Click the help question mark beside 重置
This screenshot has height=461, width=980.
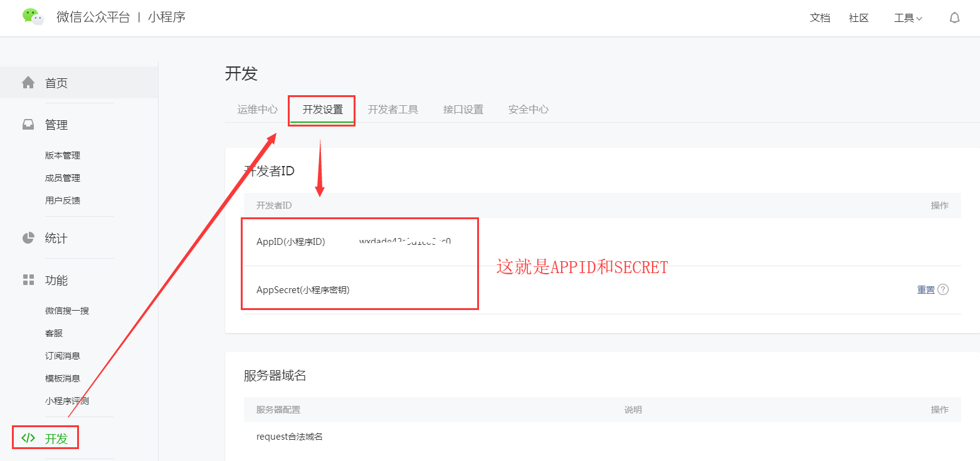(x=943, y=289)
